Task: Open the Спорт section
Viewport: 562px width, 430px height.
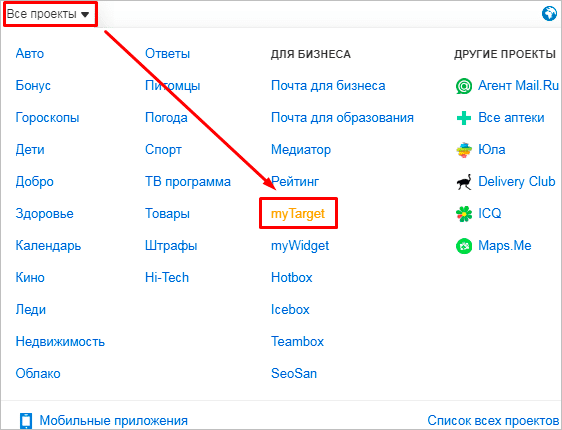Action: click(163, 150)
